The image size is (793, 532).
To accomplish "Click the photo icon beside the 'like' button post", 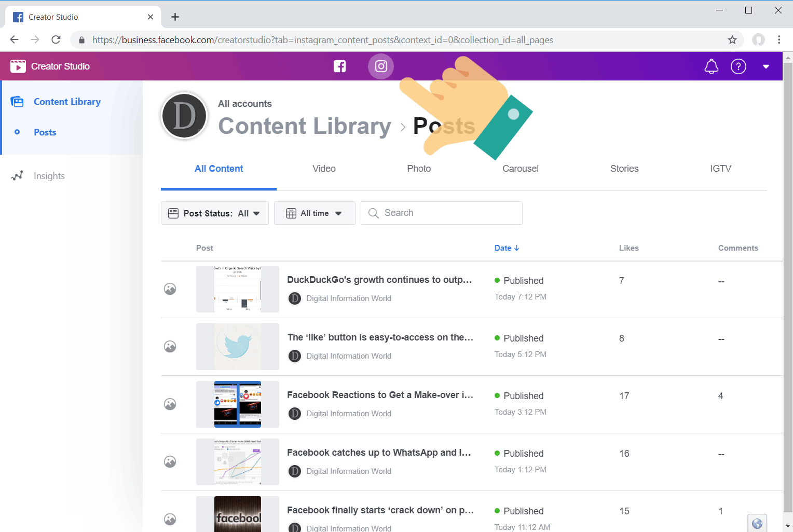I will (x=170, y=347).
